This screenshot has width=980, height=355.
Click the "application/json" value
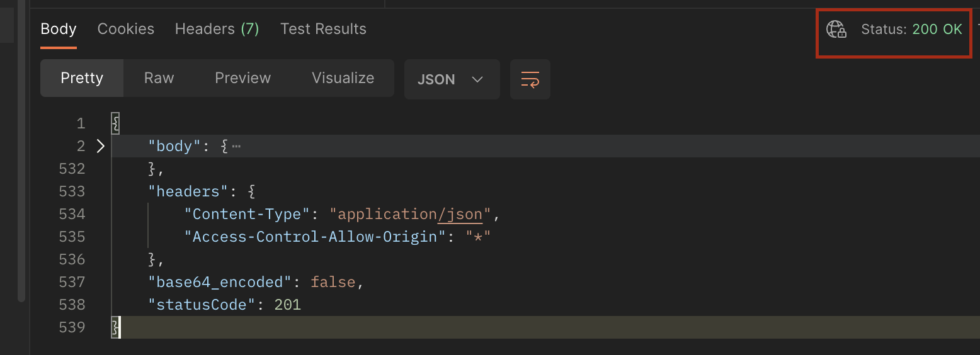(410, 214)
